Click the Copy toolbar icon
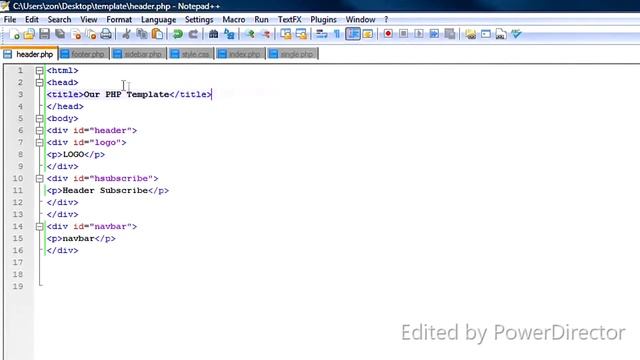The width and height of the screenshot is (640, 360). pyautogui.click(x=142, y=34)
